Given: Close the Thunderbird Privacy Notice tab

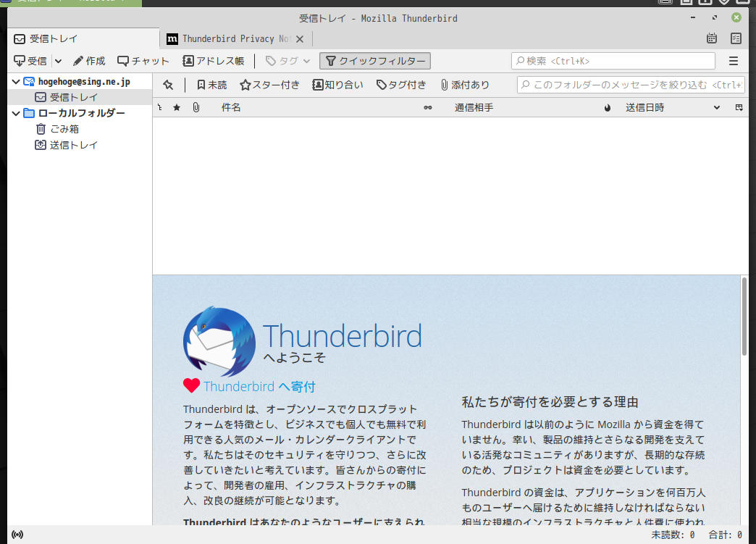Looking at the screenshot, I should coord(300,39).
